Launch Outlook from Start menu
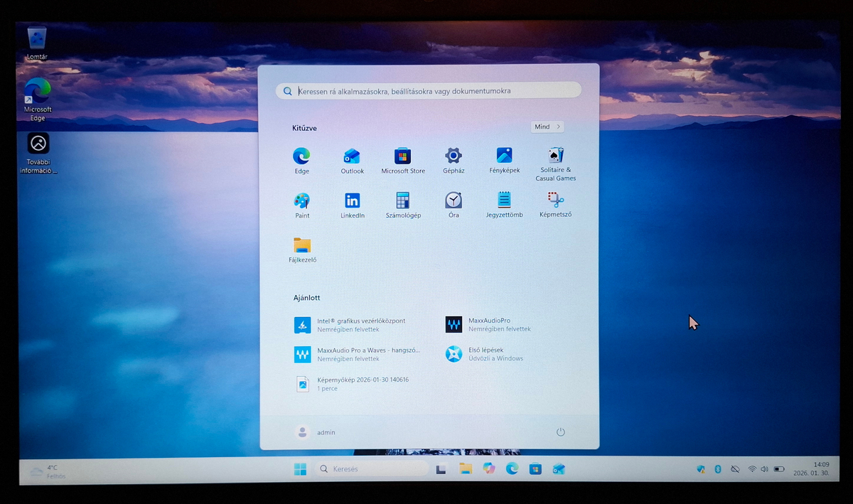The height and width of the screenshot is (504, 853). [352, 161]
